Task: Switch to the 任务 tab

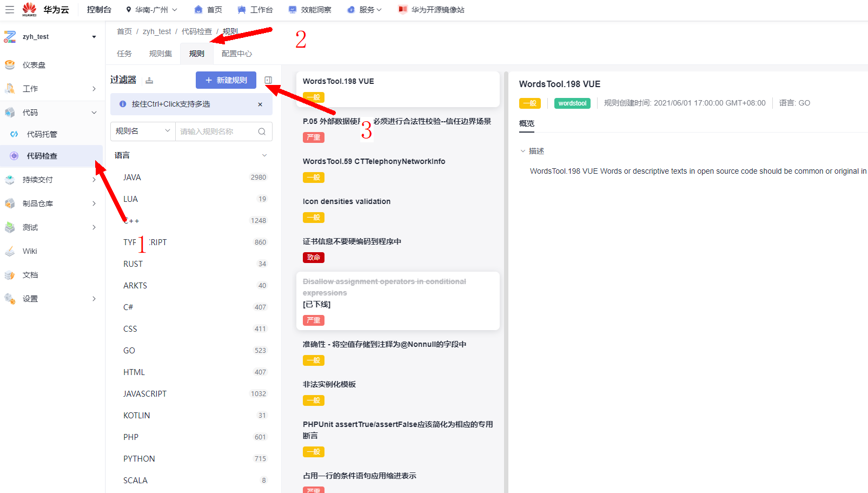Action: 124,54
